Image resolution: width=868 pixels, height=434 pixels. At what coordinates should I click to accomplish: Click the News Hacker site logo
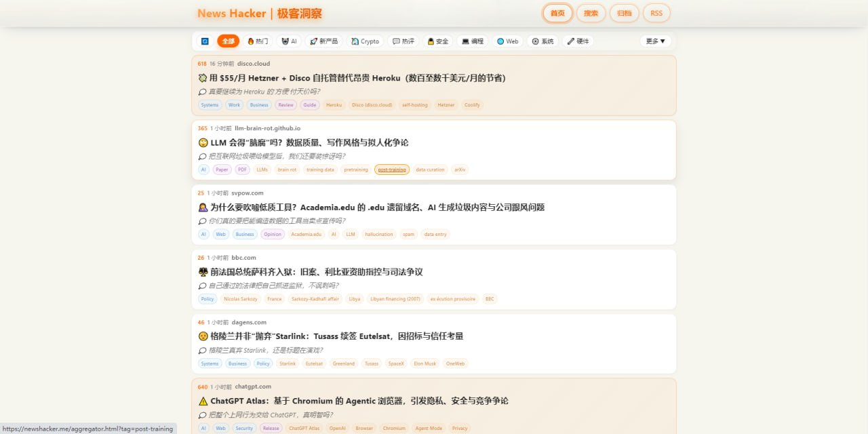click(259, 13)
